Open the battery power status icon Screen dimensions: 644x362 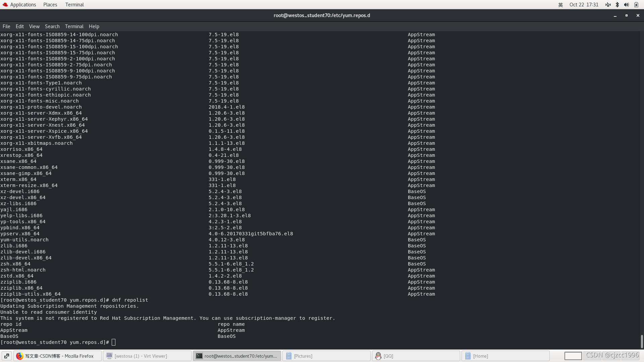[636, 5]
